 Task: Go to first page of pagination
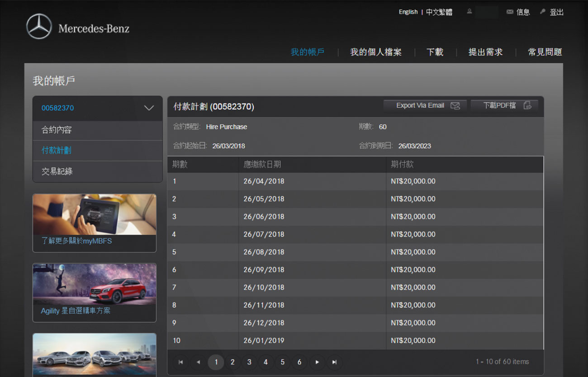click(180, 362)
